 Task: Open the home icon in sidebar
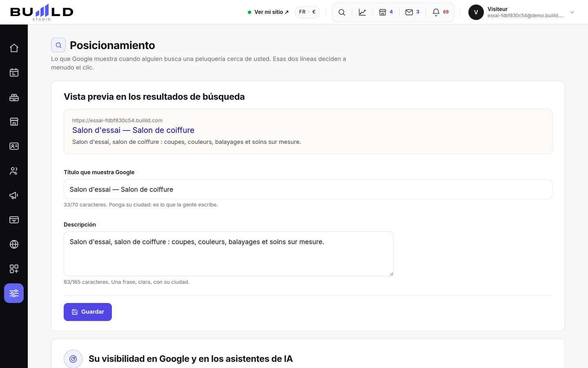(14, 48)
